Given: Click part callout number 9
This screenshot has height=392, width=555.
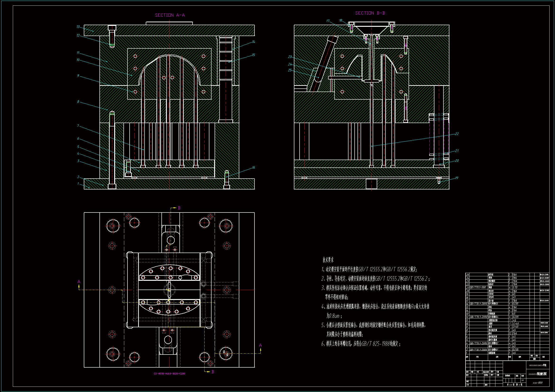Looking at the screenshot, I should (x=78, y=76).
